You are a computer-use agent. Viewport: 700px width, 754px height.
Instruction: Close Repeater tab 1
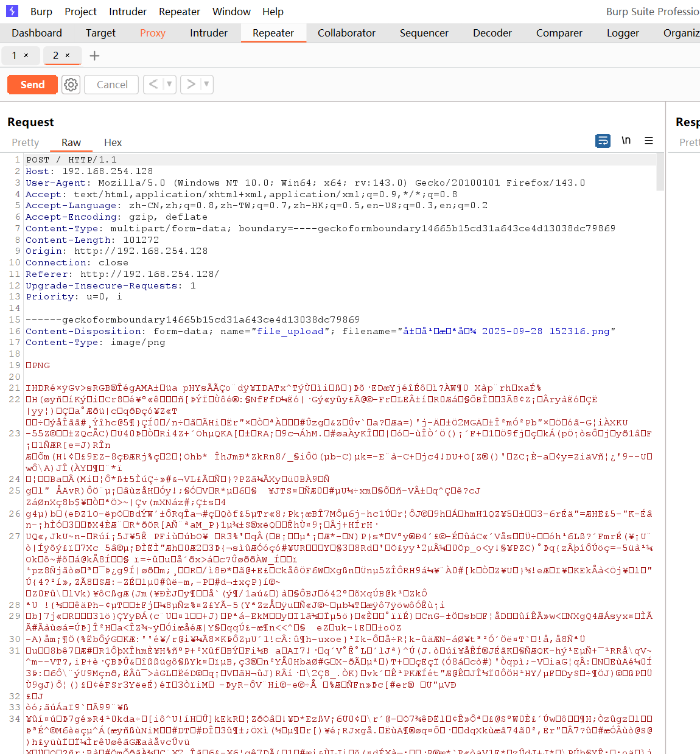pos(26,55)
